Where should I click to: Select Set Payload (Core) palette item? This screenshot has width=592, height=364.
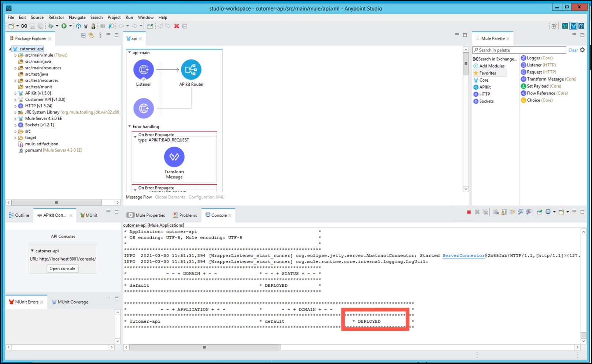click(x=541, y=86)
